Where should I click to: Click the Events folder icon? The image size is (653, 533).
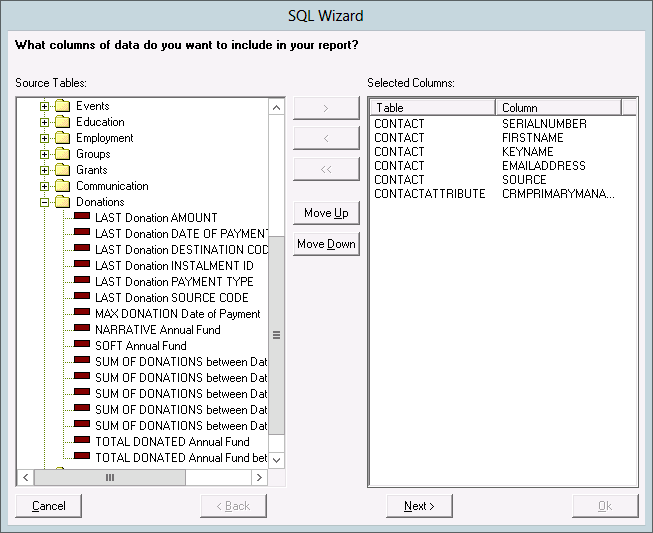click(62, 106)
